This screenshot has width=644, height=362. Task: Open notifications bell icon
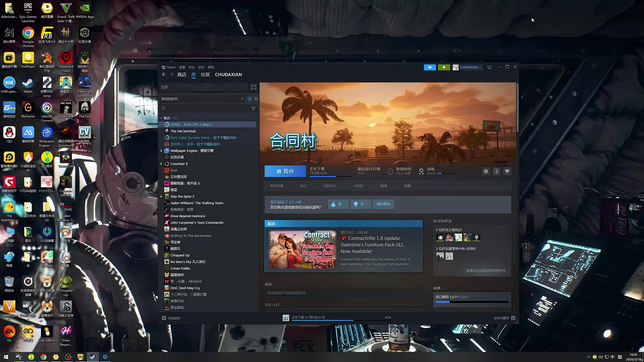click(444, 67)
